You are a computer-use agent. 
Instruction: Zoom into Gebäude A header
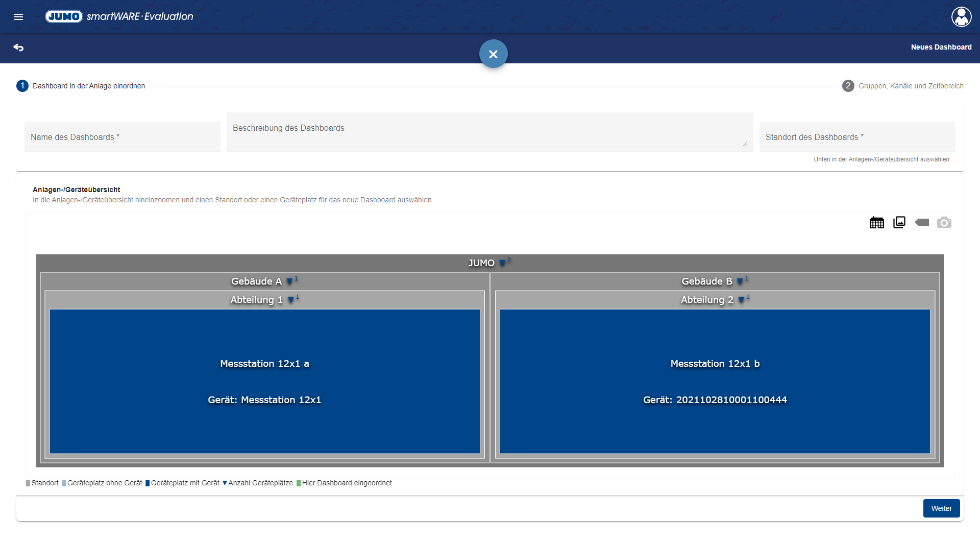pos(257,281)
